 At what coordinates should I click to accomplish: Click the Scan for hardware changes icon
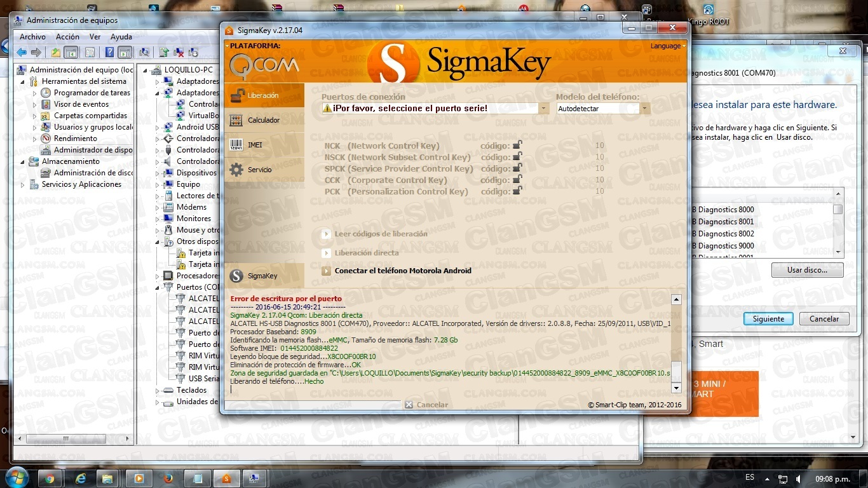coord(144,52)
